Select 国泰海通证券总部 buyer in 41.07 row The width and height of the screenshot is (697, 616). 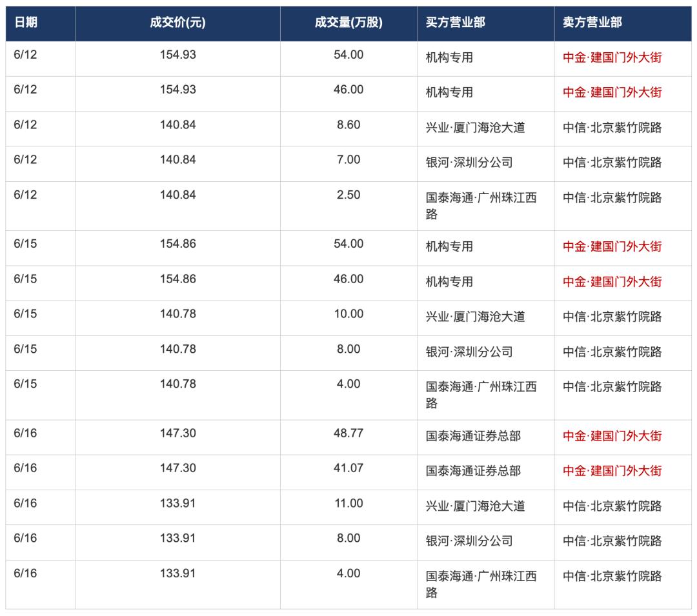point(473,471)
